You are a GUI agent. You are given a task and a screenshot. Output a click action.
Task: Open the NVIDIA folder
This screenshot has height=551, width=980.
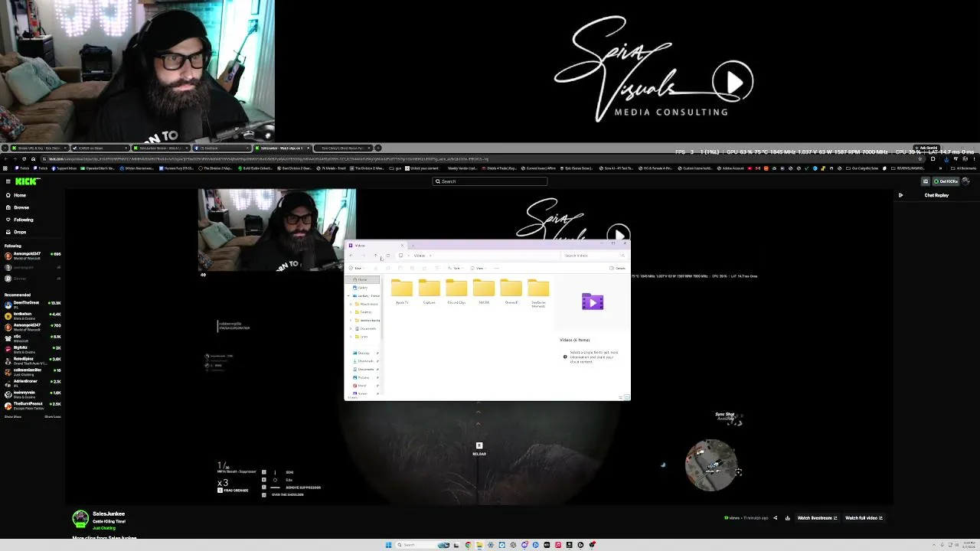[x=484, y=292]
